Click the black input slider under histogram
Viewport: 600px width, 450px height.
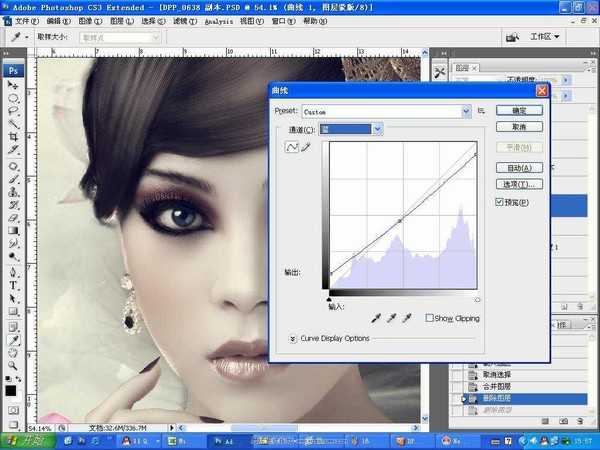point(330,299)
